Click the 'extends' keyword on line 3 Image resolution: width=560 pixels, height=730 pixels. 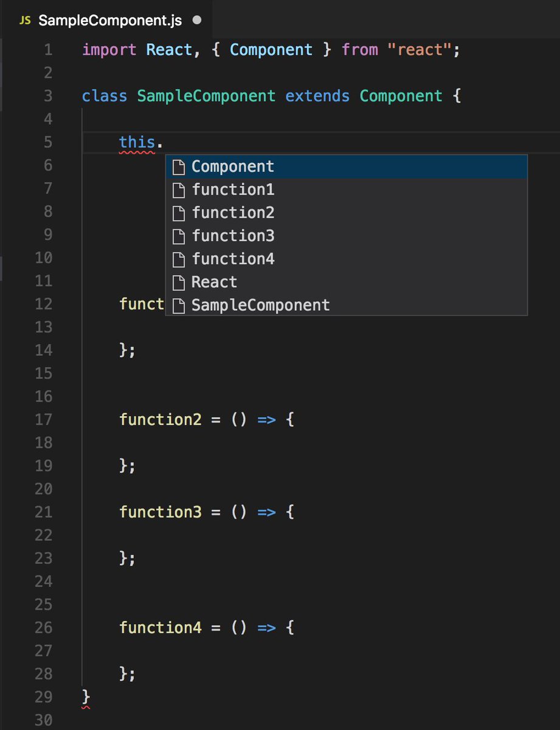click(x=317, y=96)
